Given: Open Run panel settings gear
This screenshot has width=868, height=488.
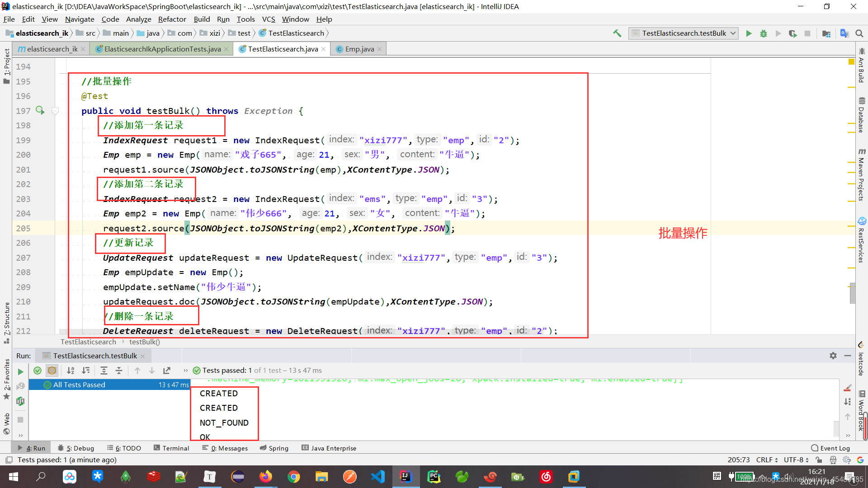Looking at the screenshot, I should (x=833, y=356).
